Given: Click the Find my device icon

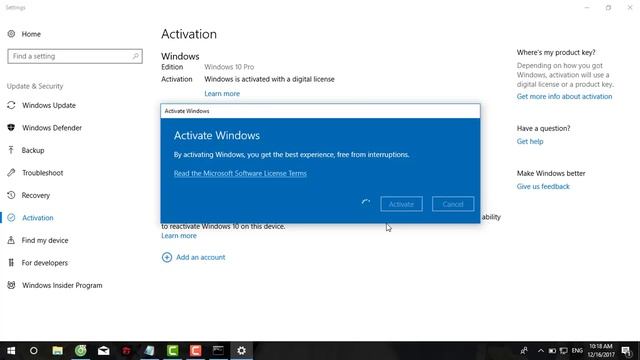Looking at the screenshot, I should 11,240.
